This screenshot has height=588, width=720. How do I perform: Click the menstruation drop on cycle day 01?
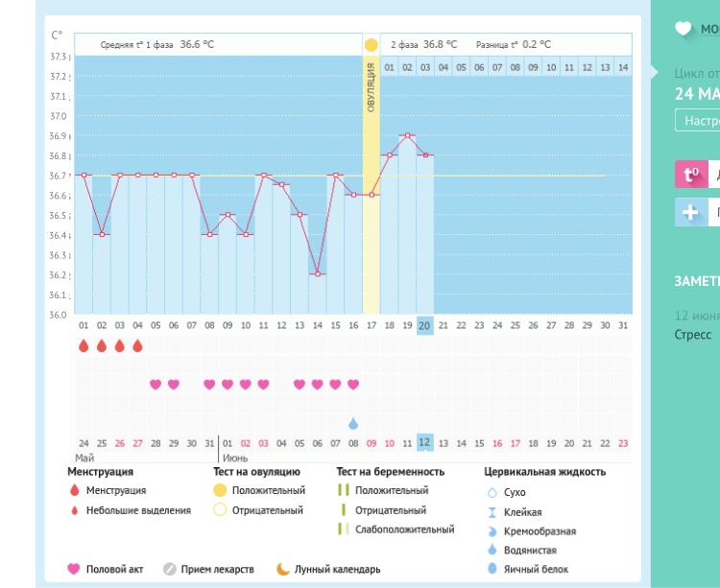pyautogui.click(x=84, y=346)
